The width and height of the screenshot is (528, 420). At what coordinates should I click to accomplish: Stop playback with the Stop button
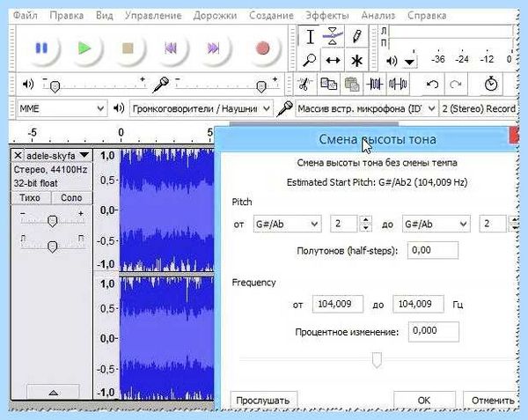tap(128, 48)
